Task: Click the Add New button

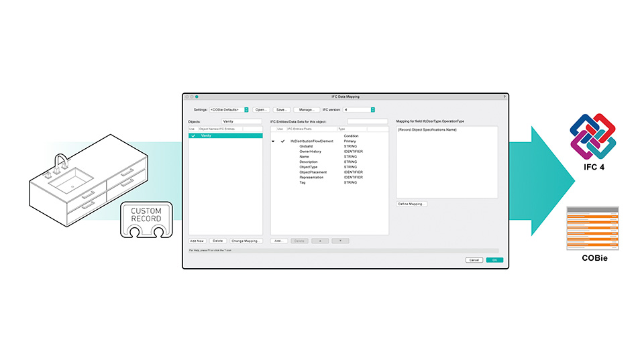Action: pyautogui.click(x=197, y=241)
